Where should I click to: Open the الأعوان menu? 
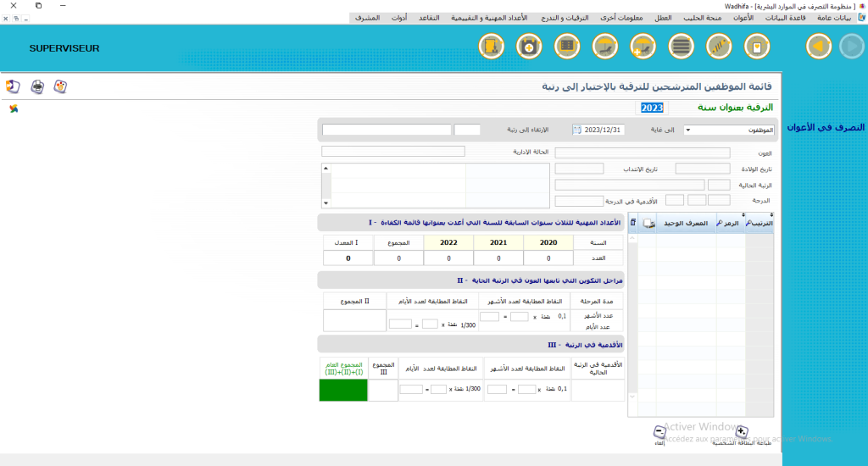point(742,18)
